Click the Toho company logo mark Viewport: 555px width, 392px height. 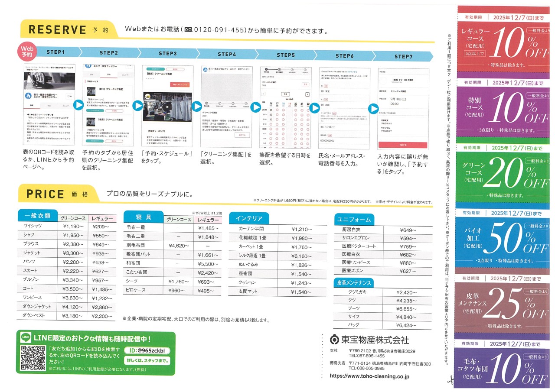point(334,339)
